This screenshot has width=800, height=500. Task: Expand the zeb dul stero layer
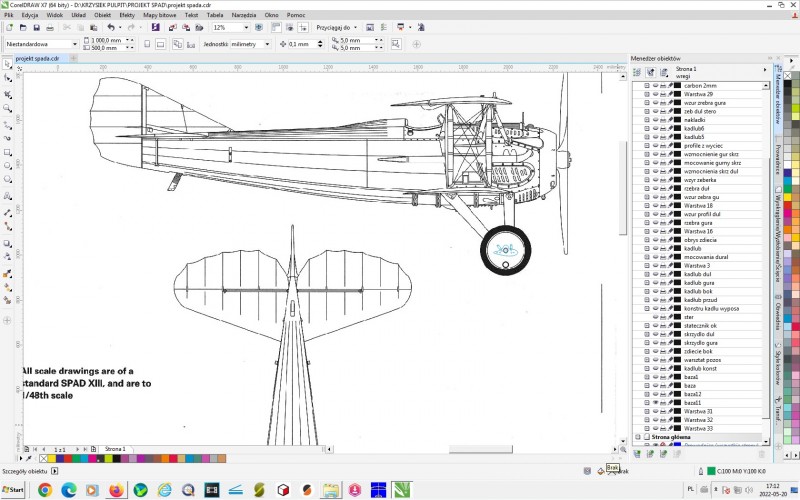point(647,111)
